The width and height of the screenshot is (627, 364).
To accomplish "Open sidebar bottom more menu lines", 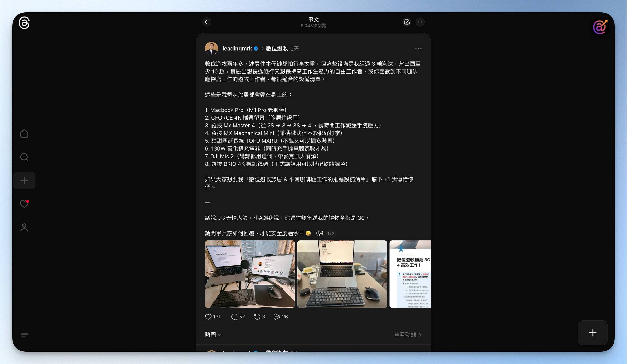I will point(24,335).
